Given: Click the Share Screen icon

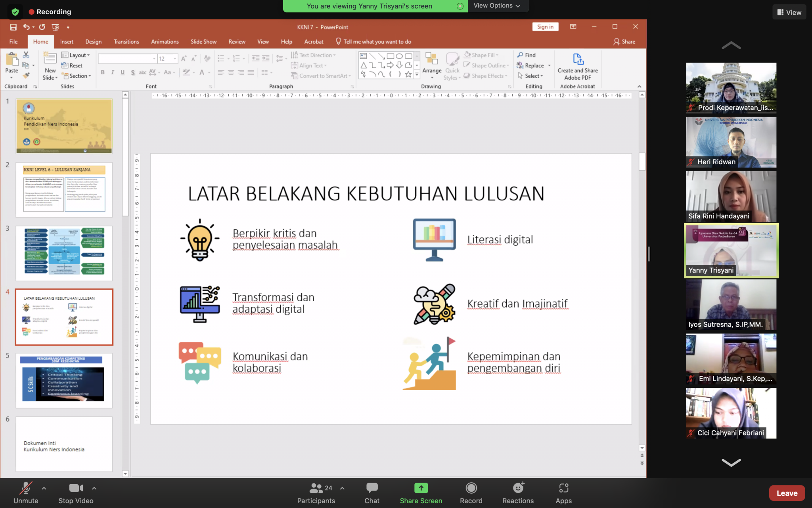Looking at the screenshot, I should 421,488.
